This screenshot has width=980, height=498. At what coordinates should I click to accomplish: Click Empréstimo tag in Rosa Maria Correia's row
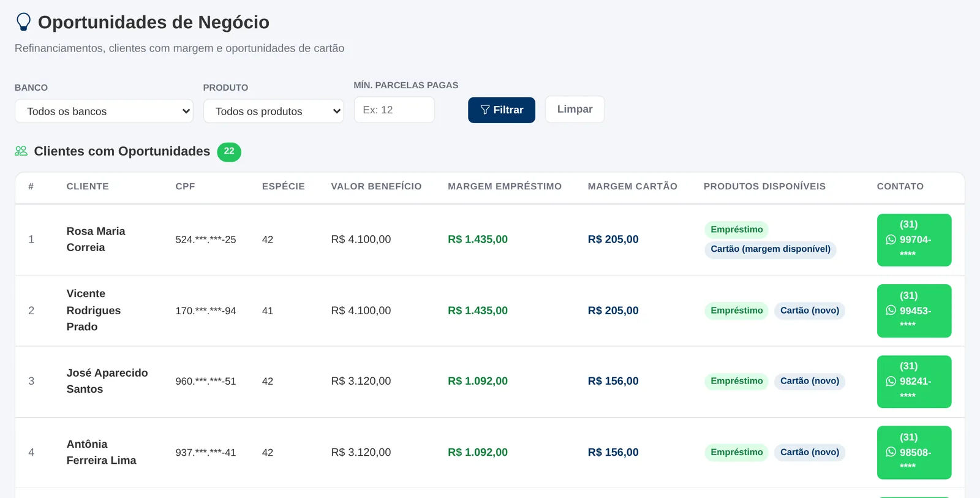pyautogui.click(x=736, y=230)
